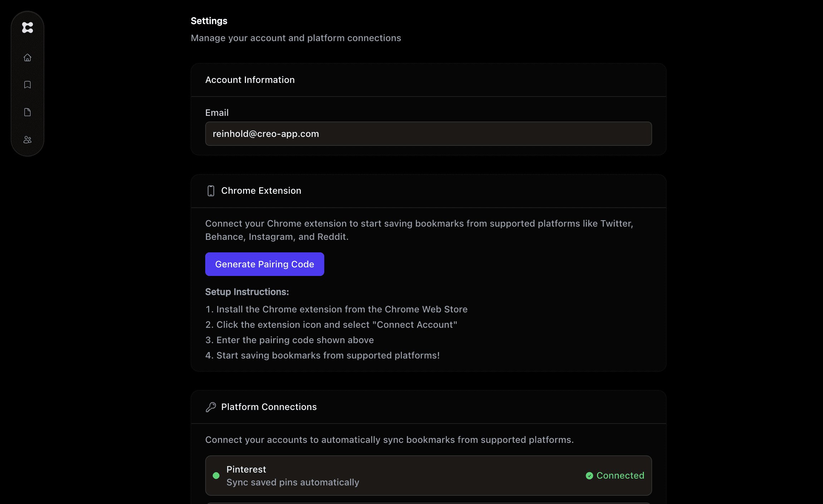Click the Chrome Extension section title
The width and height of the screenshot is (823, 504).
pyautogui.click(x=261, y=191)
